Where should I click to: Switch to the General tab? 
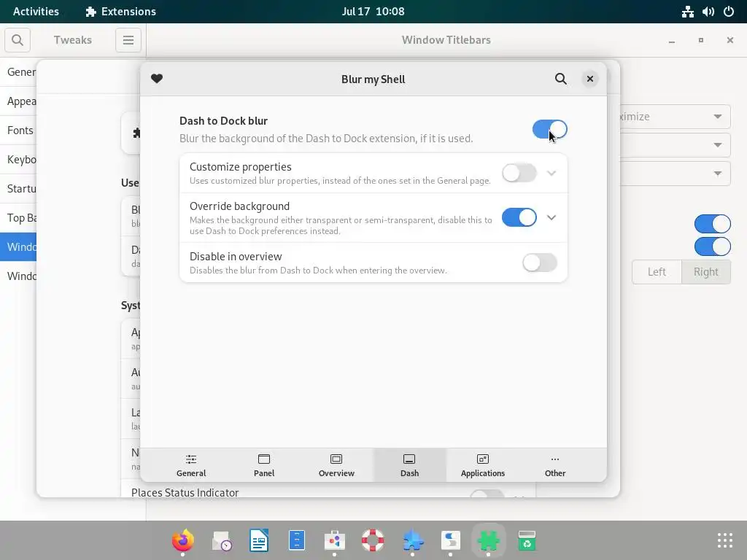click(191, 465)
